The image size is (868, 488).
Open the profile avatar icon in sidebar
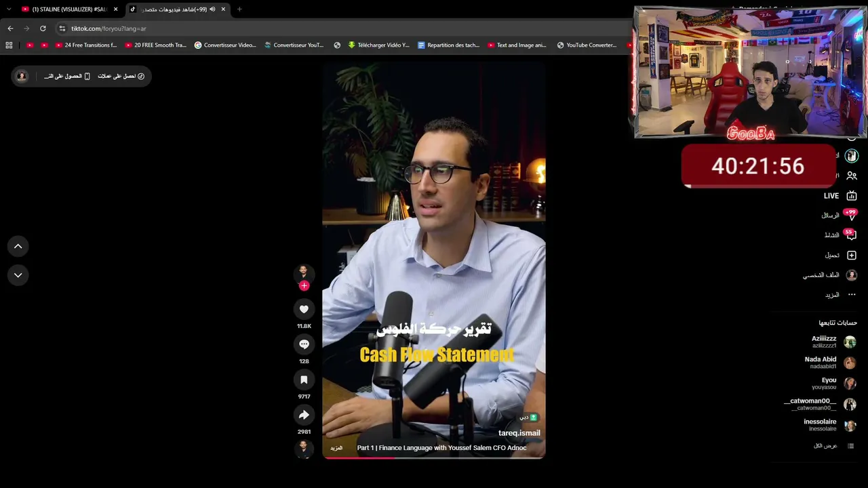pos(852,275)
